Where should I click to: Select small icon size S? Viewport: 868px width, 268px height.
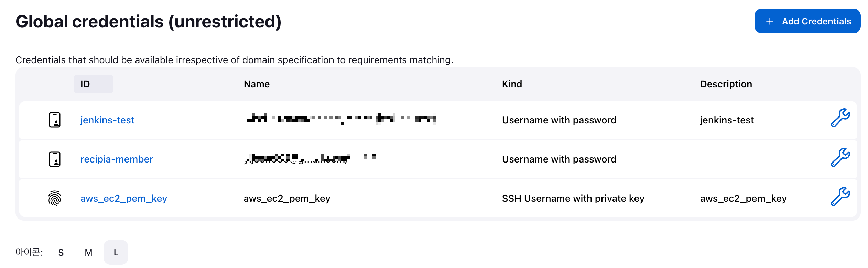(61, 252)
